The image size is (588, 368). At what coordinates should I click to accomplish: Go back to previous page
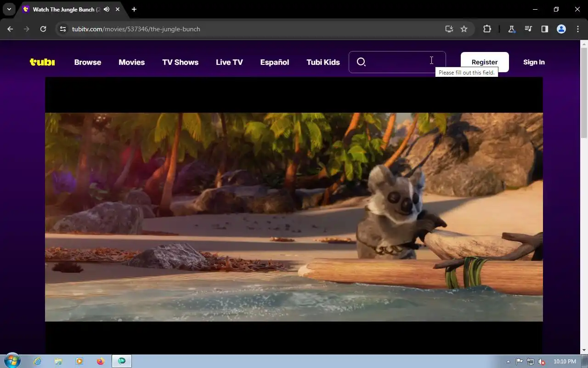[10, 29]
